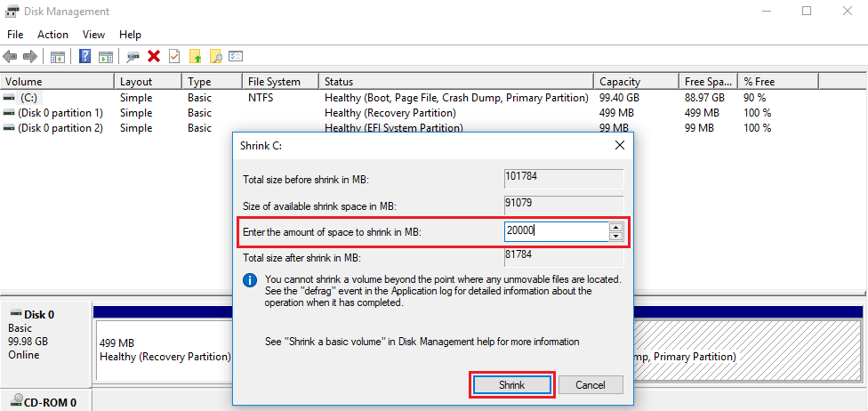
Task: Open Help via blue question mark icon
Action: coord(85,57)
